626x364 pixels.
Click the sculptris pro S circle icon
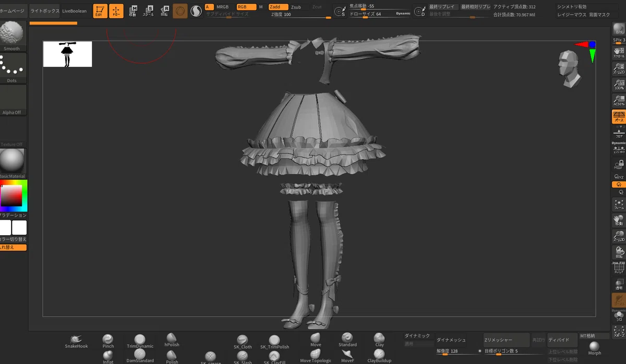click(196, 11)
